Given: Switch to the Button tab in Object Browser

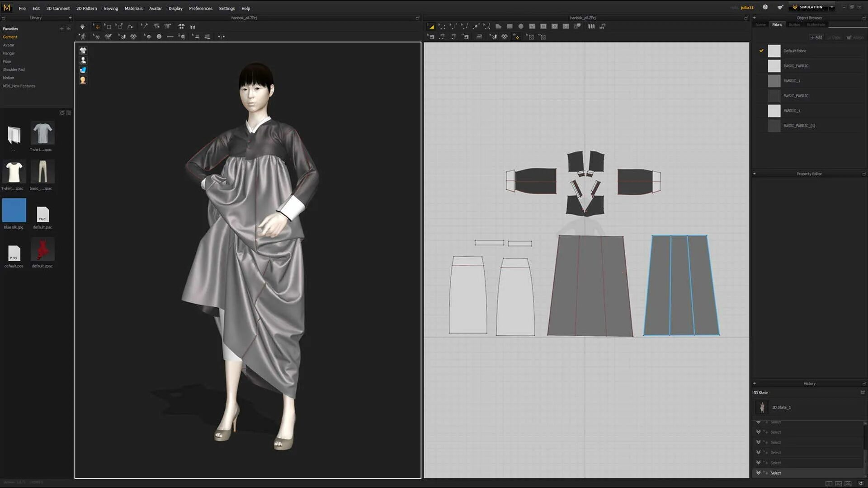Looking at the screenshot, I should click(794, 25).
